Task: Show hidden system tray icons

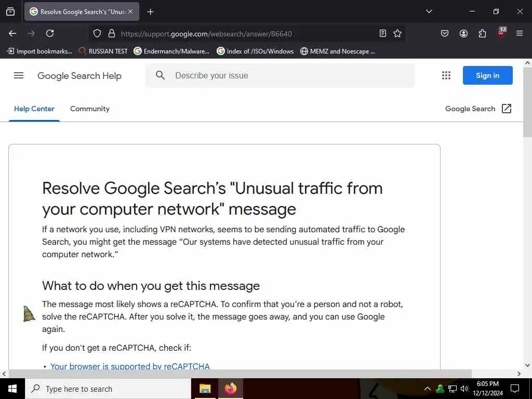Action: [428, 389]
